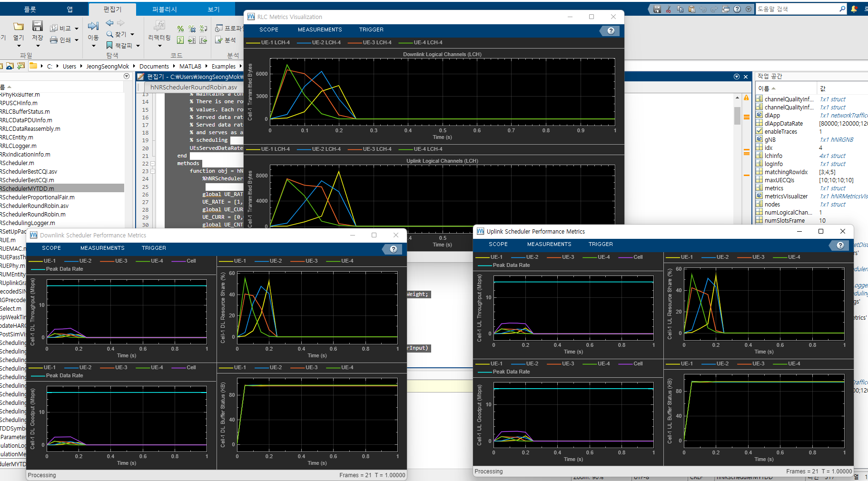
Task: Toggle UE-2 LCH-4 legend in Downlink Logical Channels
Action: pos(319,42)
